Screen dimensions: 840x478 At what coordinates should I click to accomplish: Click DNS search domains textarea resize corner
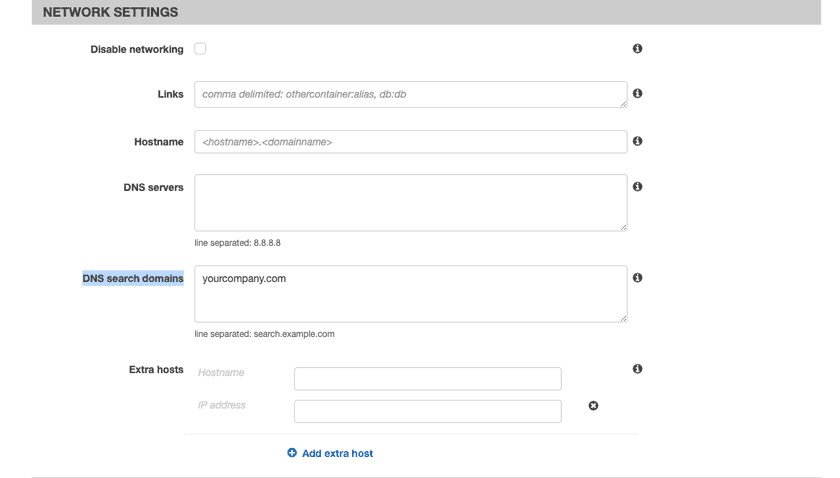click(x=623, y=318)
